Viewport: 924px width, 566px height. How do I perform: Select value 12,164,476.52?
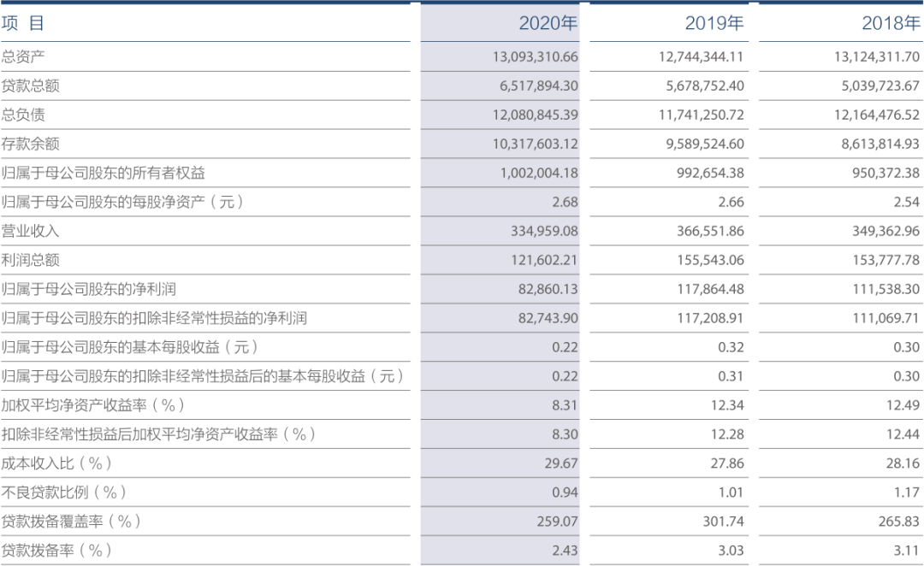point(877,115)
